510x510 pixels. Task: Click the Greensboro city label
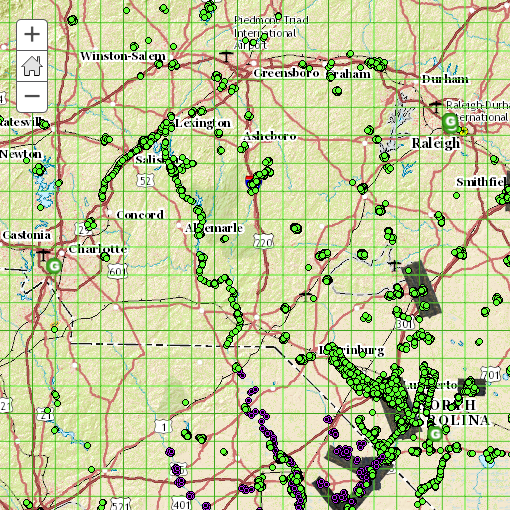point(286,73)
